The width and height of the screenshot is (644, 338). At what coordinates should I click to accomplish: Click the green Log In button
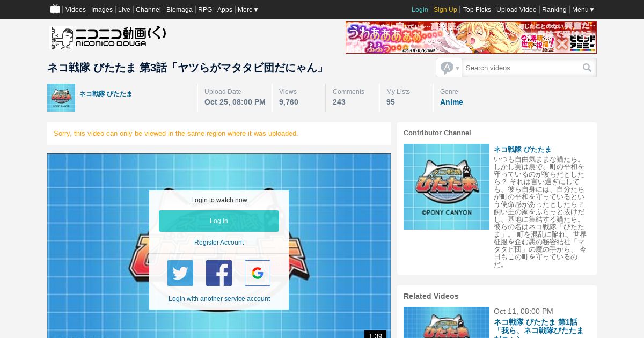point(219,221)
